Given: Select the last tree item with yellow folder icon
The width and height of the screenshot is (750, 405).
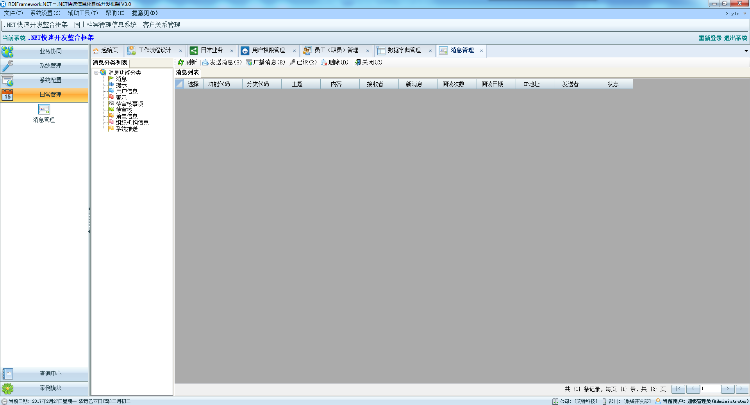Looking at the screenshot, I should (x=123, y=129).
